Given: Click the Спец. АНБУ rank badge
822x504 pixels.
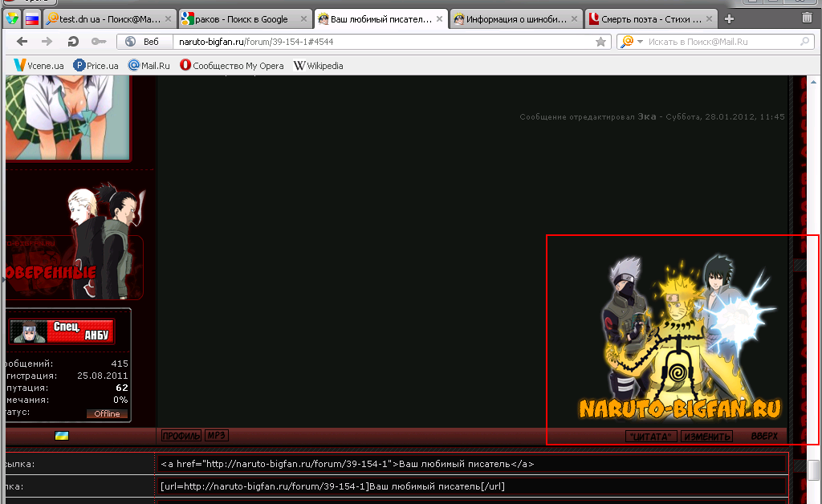Looking at the screenshot, I should [62, 331].
